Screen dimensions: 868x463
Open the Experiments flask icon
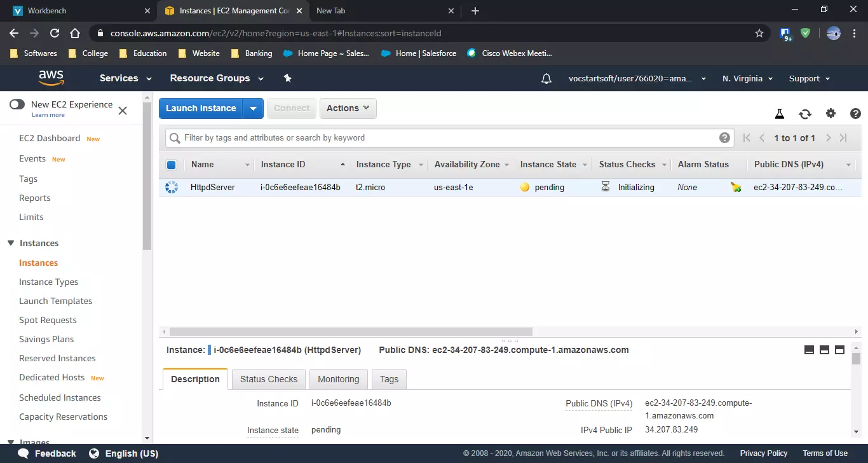(x=780, y=113)
